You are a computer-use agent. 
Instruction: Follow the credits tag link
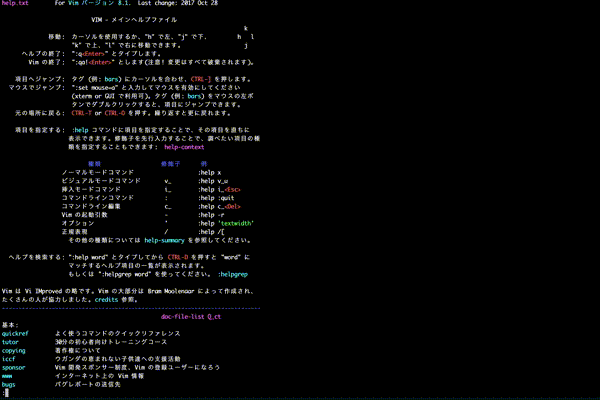tap(106, 299)
